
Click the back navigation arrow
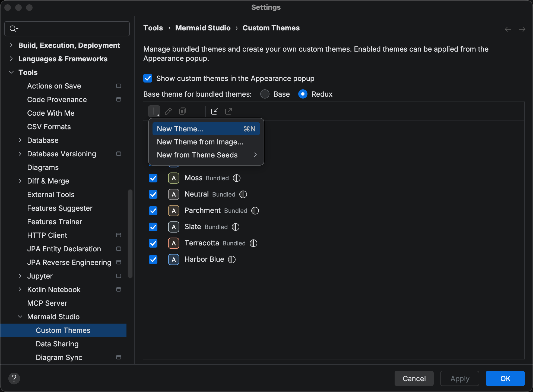(508, 29)
